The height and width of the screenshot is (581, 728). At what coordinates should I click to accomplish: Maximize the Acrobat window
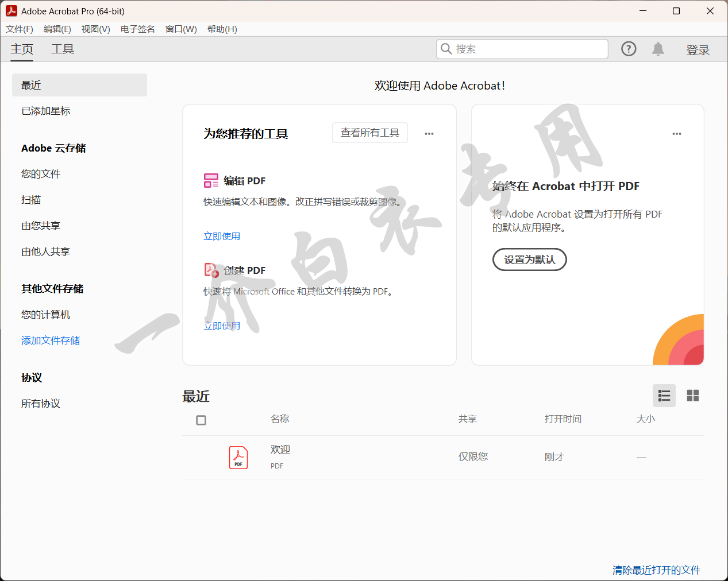tap(676, 11)
